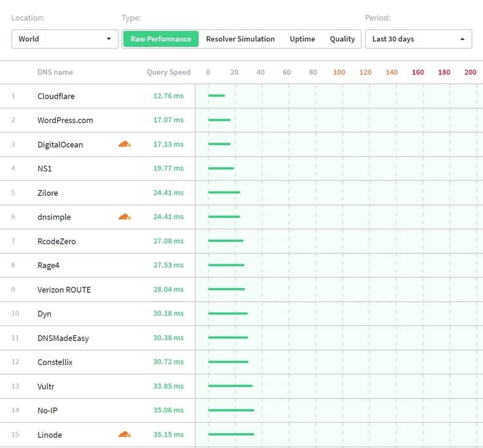Click the 27.08 ms speed value
483x448 pixels.
point(169,241)
